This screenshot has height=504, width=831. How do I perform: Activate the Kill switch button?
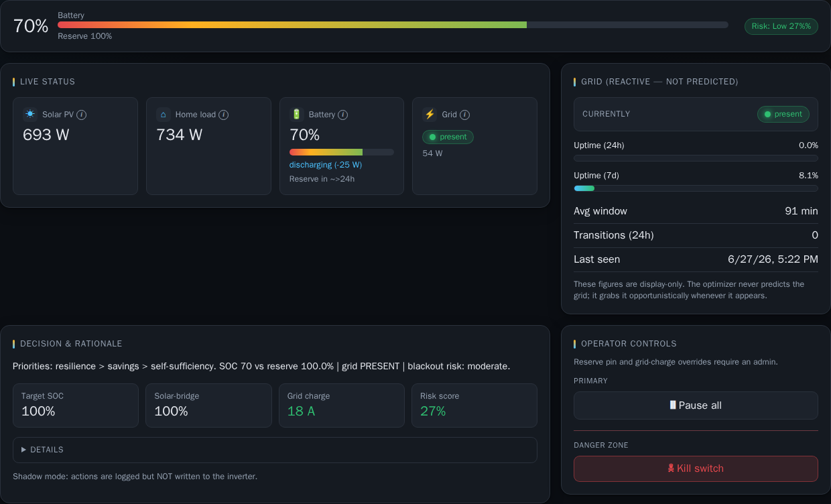[696, 468]
